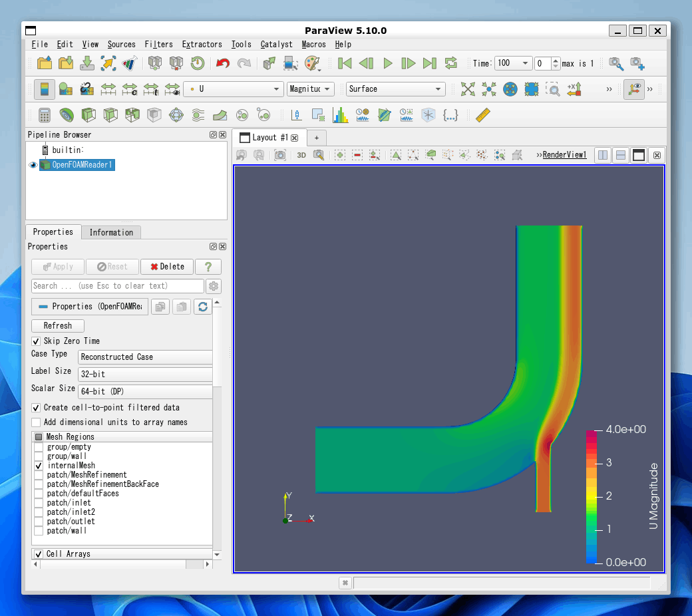Viewport: 692px width, 616px height.
Task: Add a new layout tab with plus
Action: coord(317,138)
